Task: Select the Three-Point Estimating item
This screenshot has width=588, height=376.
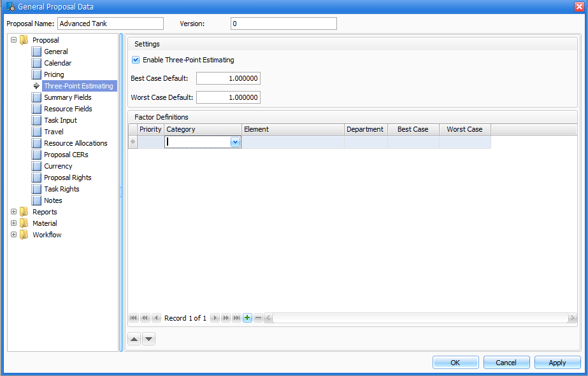Action: click(80, 86)
